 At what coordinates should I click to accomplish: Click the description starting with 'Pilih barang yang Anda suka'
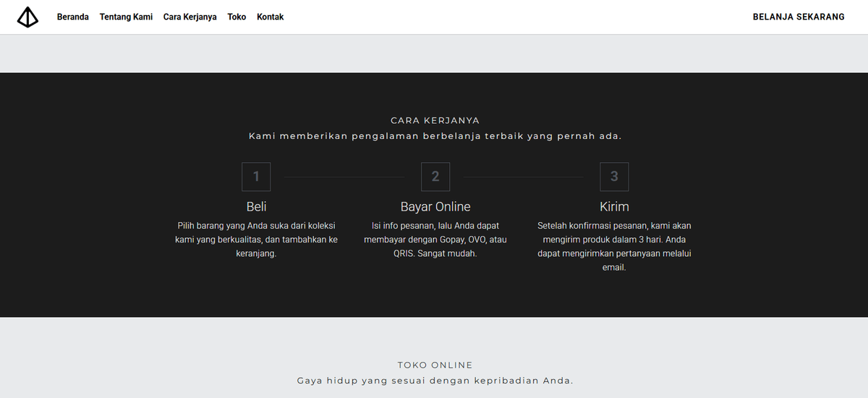click(x=256, y=240)
